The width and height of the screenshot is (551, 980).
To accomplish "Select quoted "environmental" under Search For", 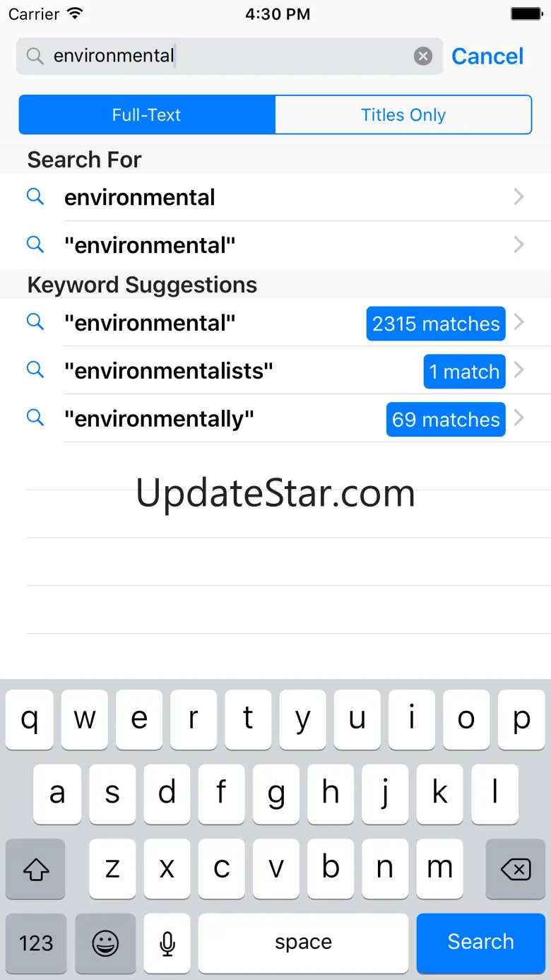I will coord(150,245).
